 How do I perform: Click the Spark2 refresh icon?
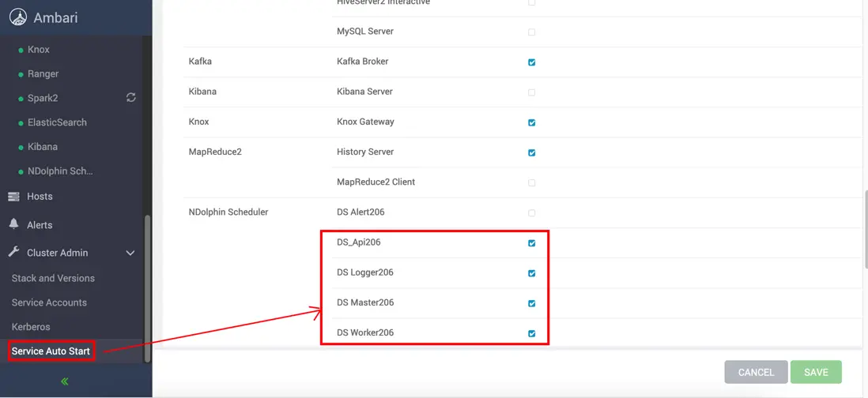point(131,98)
